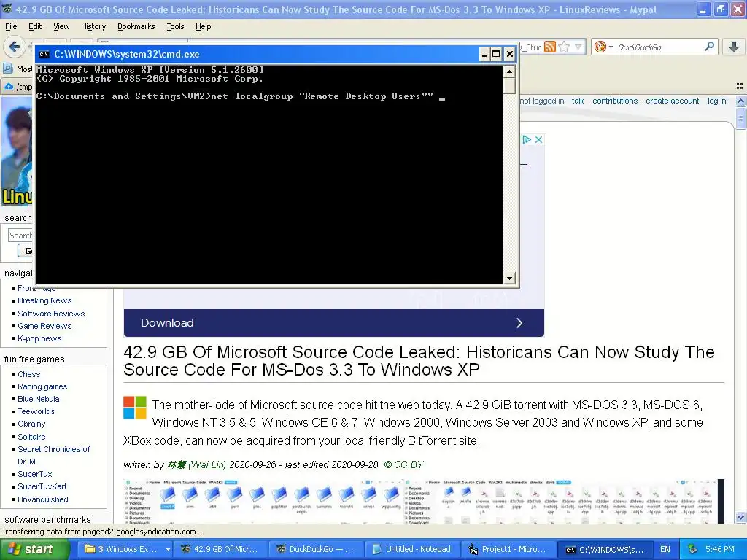Open the Game Reviews link
This screenshot has height=560, width=747.
click(x=44, y=326)
